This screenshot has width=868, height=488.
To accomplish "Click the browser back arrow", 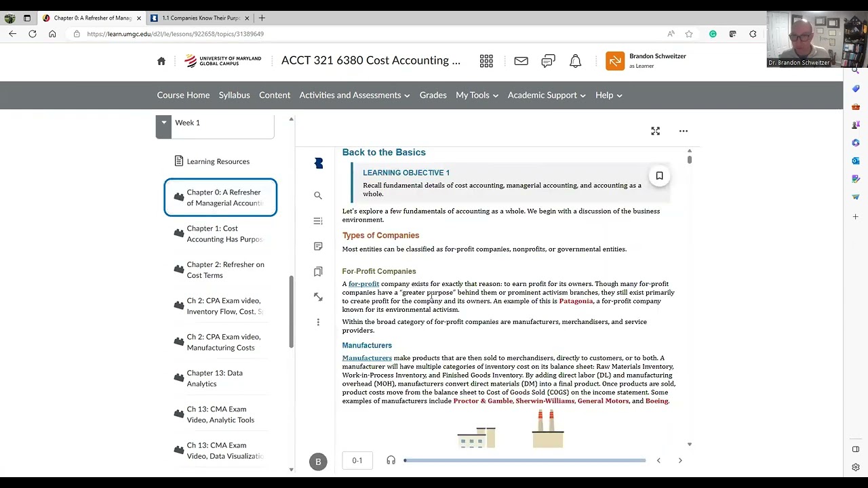I will (13, 34).
